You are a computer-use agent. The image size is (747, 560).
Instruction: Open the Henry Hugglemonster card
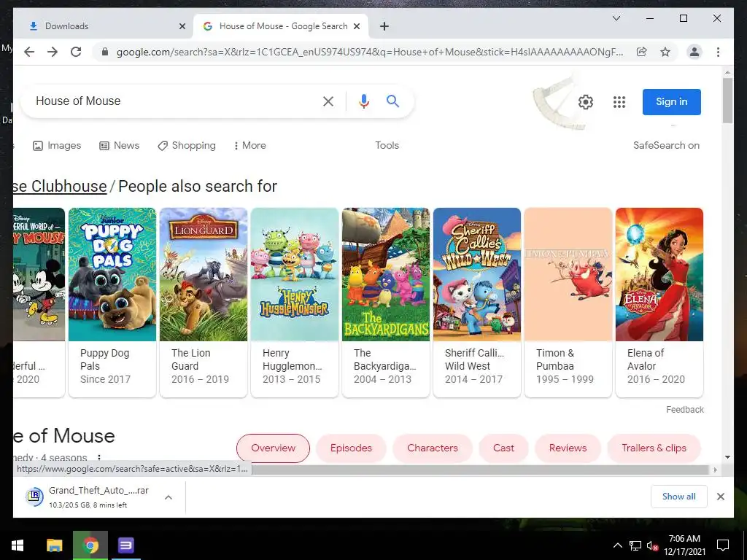click(295, 303)
